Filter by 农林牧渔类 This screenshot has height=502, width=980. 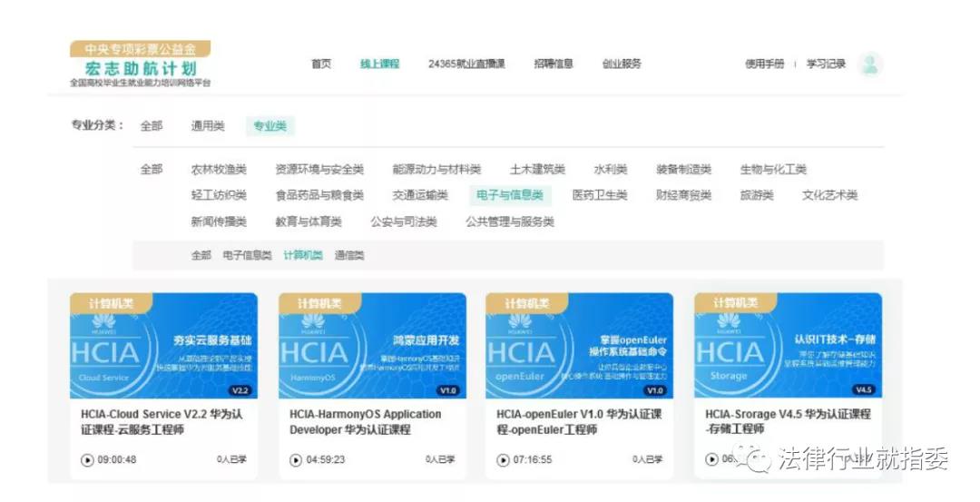219,170
